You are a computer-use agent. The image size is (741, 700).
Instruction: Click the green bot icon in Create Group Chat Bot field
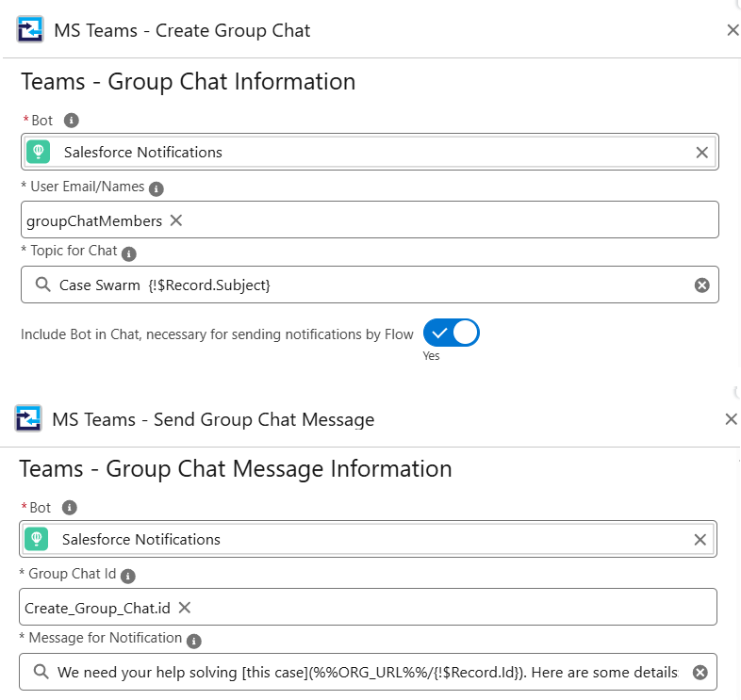pyautogui.click(x=39, y=152)
